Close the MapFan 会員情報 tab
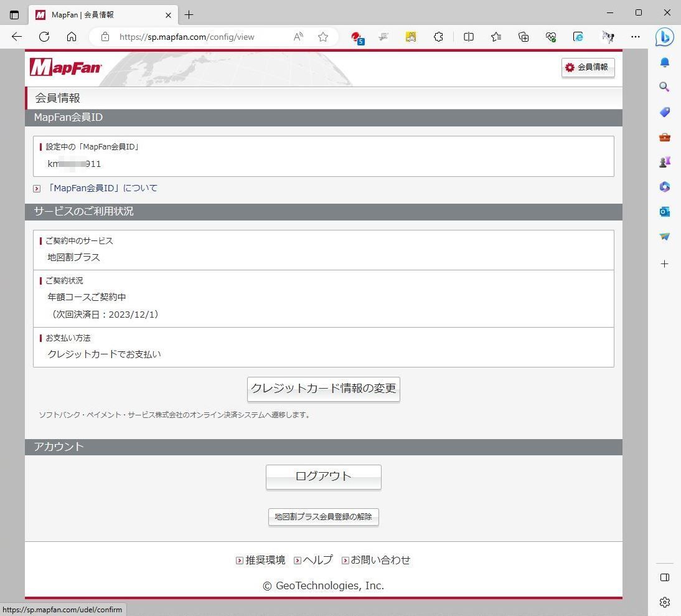 pyautogui.click(x=169, y=15)
